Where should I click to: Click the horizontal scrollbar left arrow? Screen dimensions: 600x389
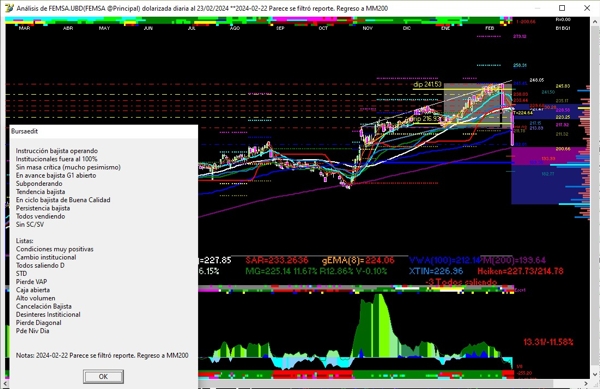(x=6, y=383)
